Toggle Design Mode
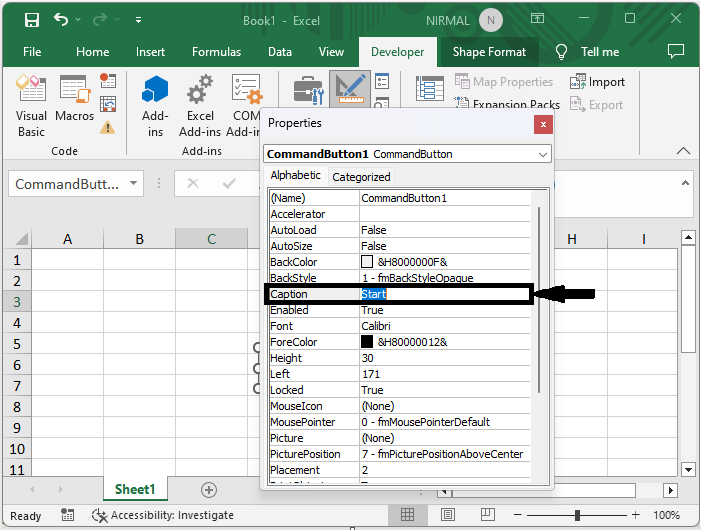The width and height of the screenshot is (701, 530). pyautogui.click(x=350, y=89)
